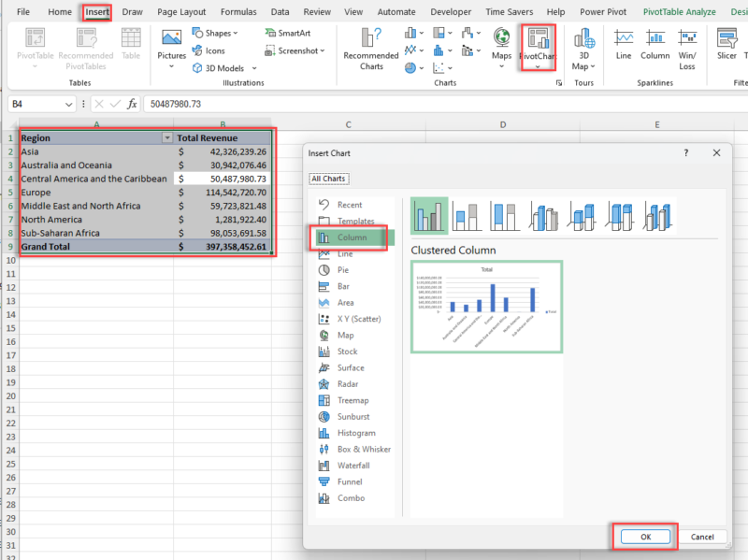
Task: Switch to the Formulas ribbon tab
Action: pos(237,12)
